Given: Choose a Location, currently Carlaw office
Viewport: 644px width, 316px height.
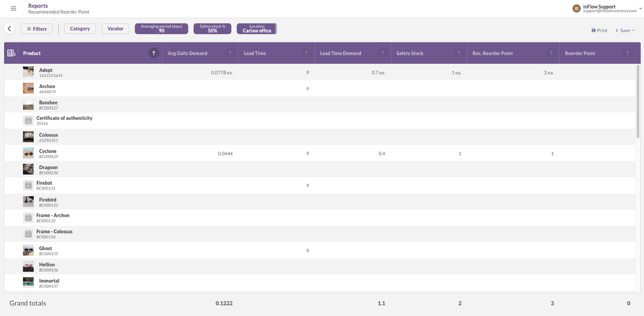Looking at the screenshot, I should [257, 28].
